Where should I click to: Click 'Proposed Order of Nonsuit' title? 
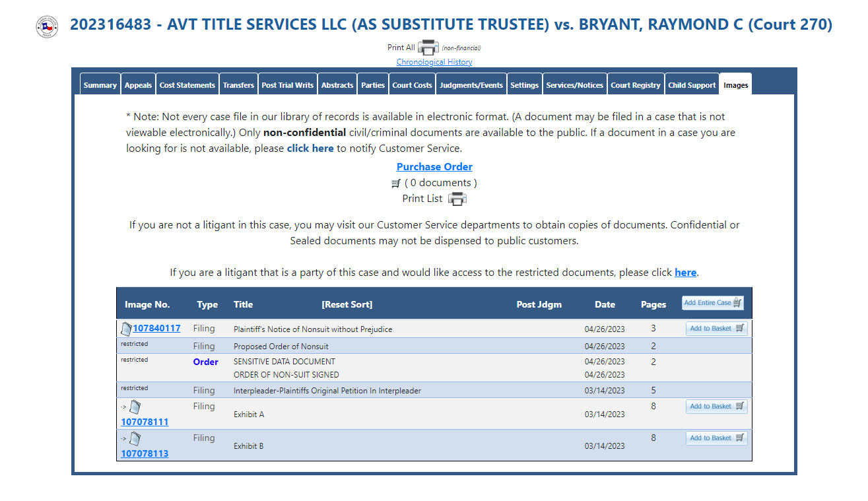[281, 347]
